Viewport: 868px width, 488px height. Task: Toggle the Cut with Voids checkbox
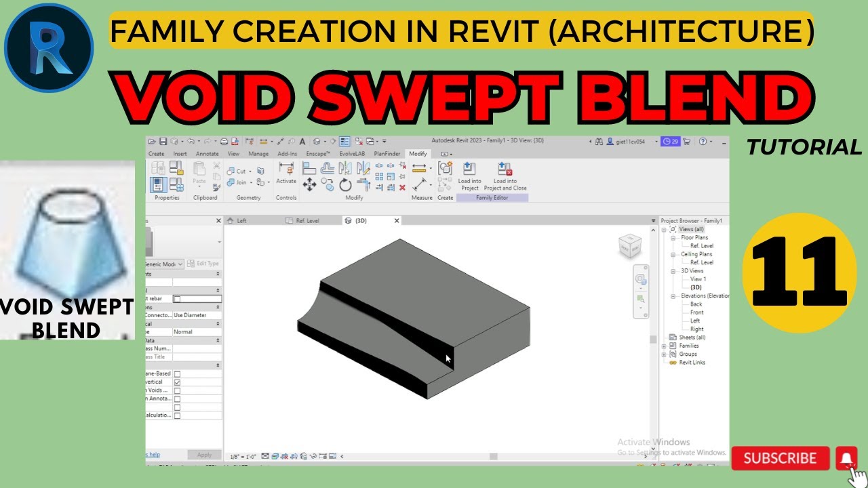(177, 390)
